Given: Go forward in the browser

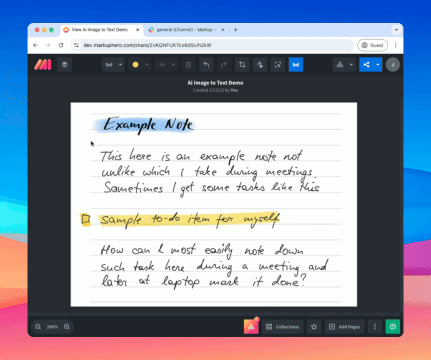Looking at the screenshot, I should coord(48,45).
